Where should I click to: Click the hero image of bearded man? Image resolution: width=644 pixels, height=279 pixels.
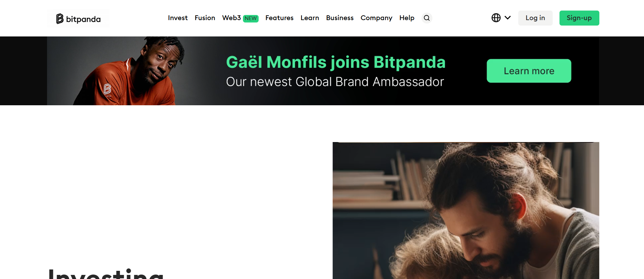pyautogui.click(x=466, y=211)
